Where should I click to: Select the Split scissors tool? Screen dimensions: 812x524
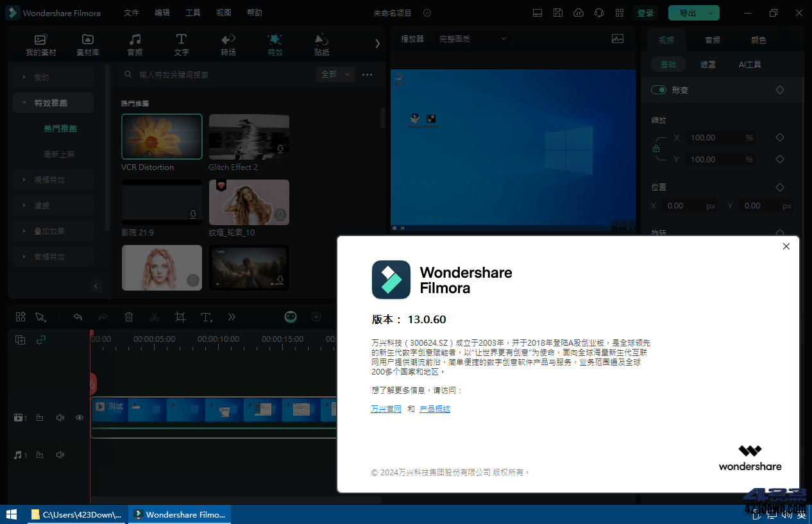155,316
